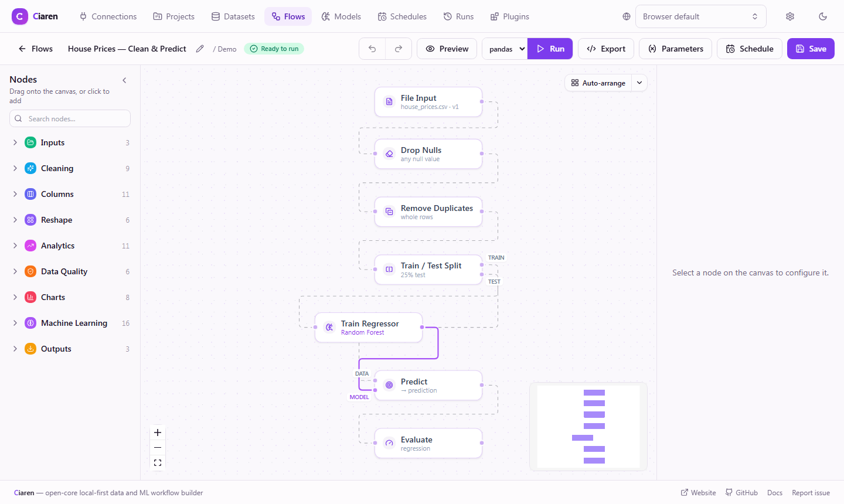Open settings gear icon

click(790, 16)
